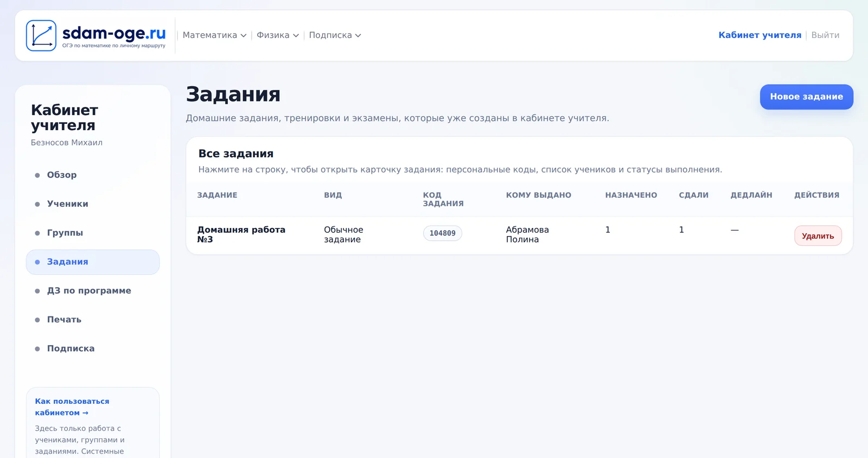868x458 pixels.
Task: Click the ЗАДАНИЕ column header
Action: 217,195
